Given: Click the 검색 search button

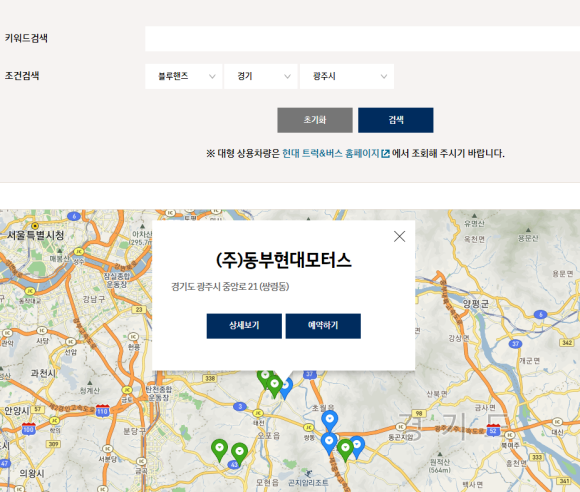Looking at the screenshot, I should 395,120.
